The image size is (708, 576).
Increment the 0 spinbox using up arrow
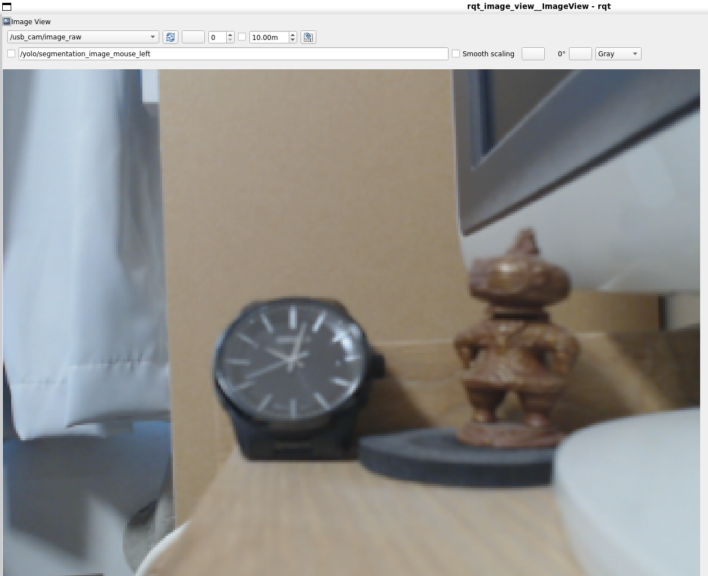(230, 34)
